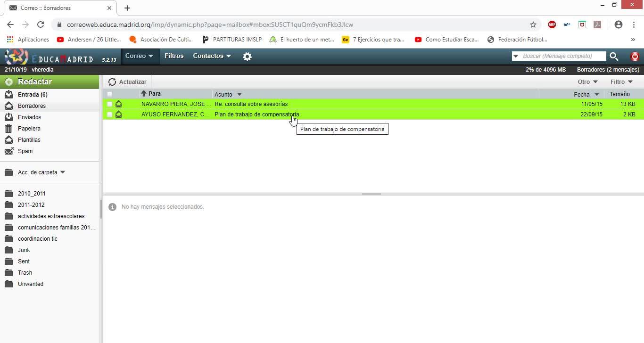Click the Redactar compose button
This screenshot has width=644, height=343.
[x=50, y=82]
